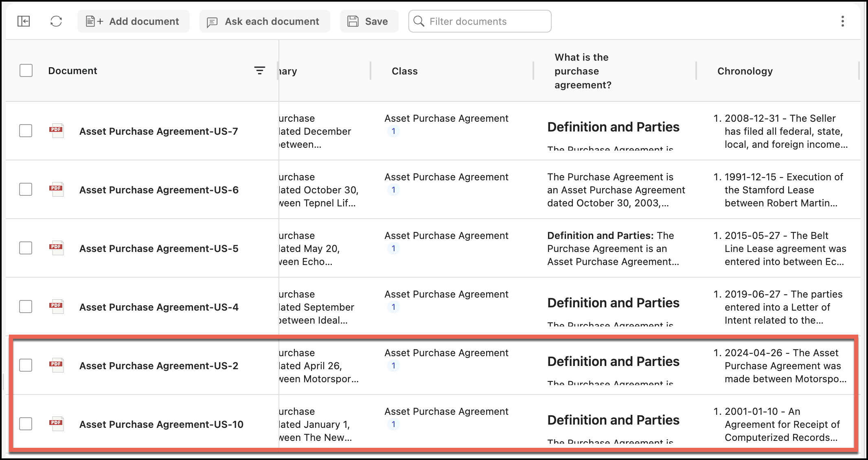Image resolution: width=868 pixels, height=460 pixels.
Task: Open the document Asset Purchase Agreement-US-10
Action: (161, 424)
